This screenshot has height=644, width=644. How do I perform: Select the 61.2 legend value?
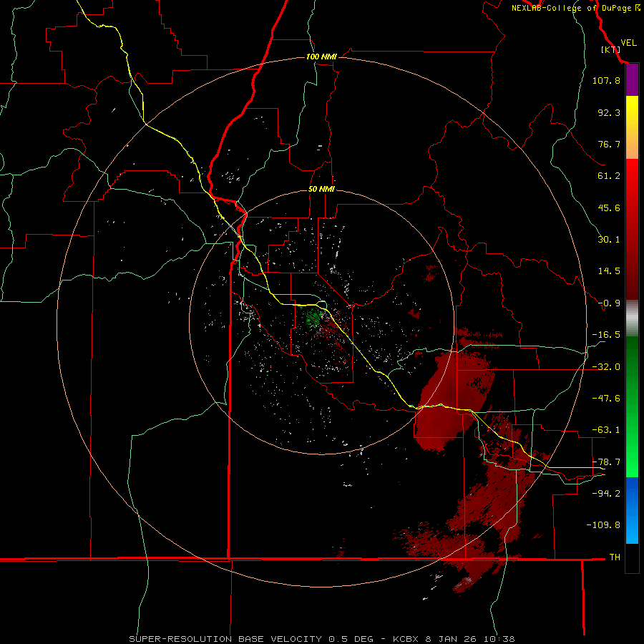point(609,176)
